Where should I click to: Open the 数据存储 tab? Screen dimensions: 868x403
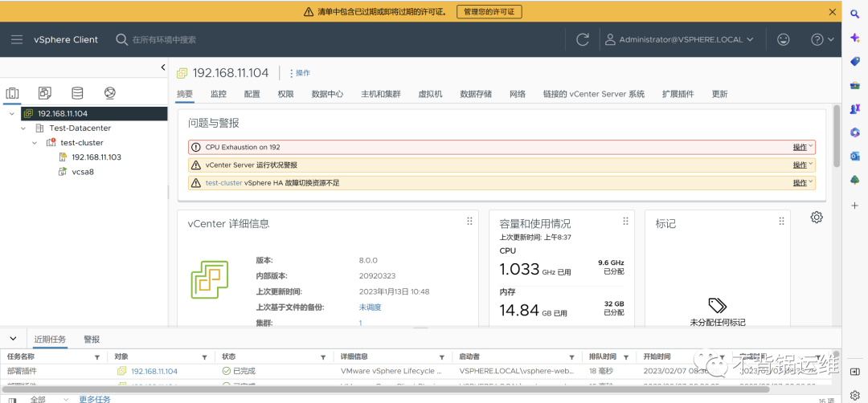[476, 94]
